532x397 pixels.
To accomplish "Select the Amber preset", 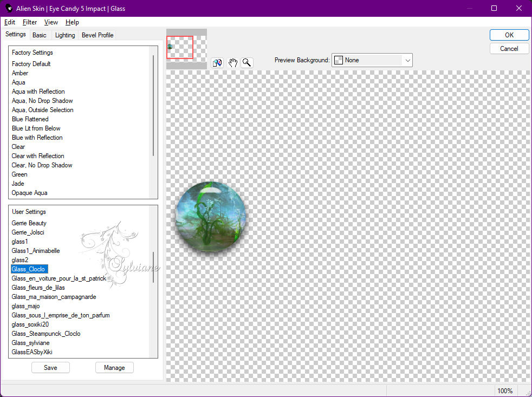I will click(x=20, y=73).
